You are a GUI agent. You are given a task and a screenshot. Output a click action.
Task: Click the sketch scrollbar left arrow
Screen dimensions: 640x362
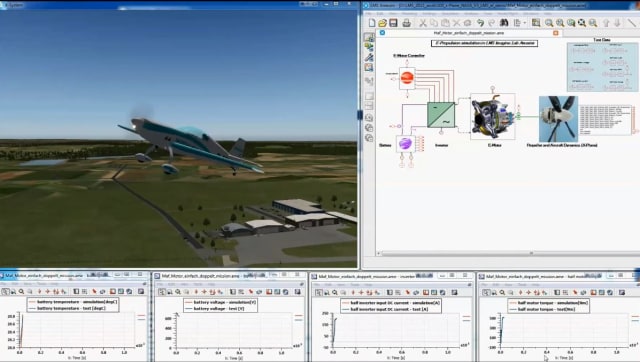(x=379, y=253)
